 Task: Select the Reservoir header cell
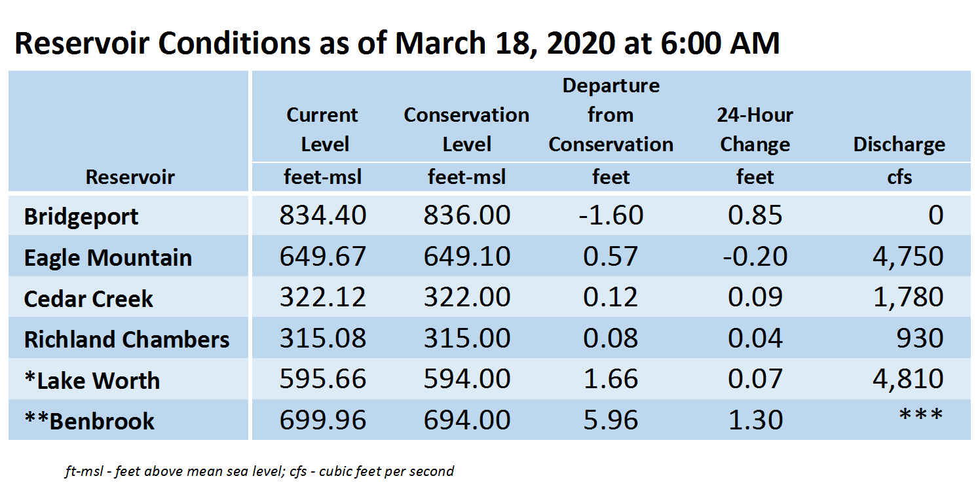pos(130,177)
